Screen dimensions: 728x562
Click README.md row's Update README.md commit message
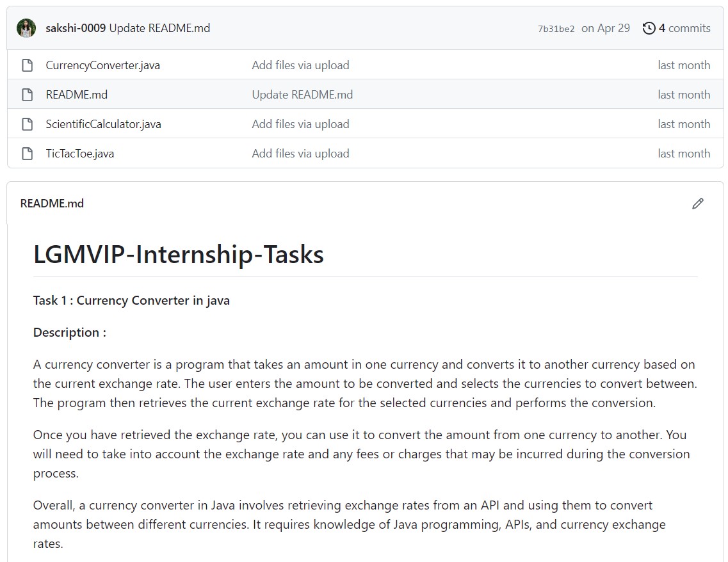coord(302,95)
